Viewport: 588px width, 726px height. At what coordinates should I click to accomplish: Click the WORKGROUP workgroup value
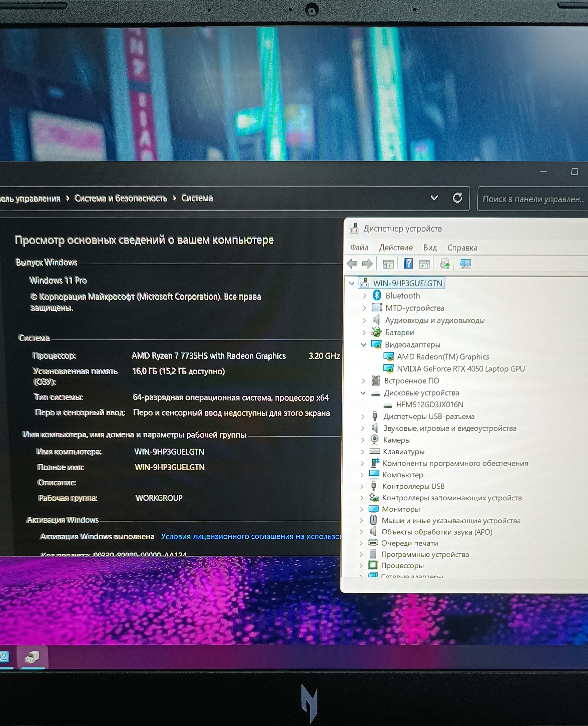(x=159, y=498)
